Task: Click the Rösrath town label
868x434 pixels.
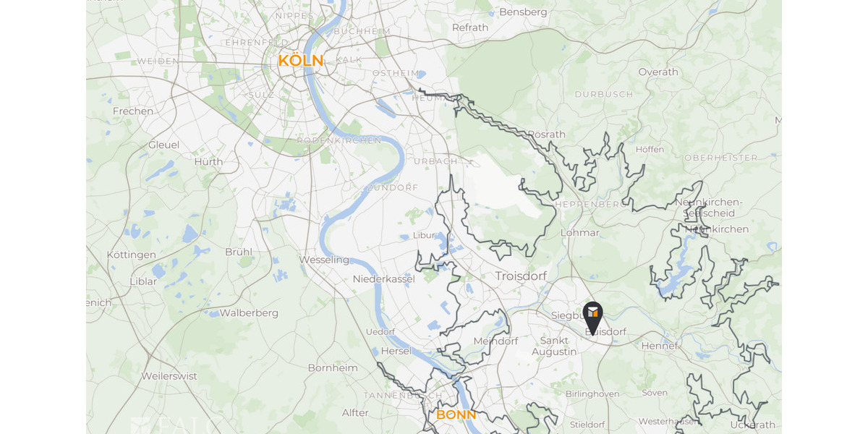Action: pyautogui.click(x=547, y=135)
